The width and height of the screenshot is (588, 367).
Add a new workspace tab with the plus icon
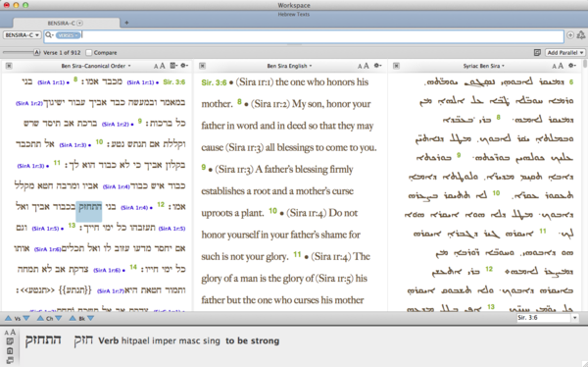tap(126, 23)
